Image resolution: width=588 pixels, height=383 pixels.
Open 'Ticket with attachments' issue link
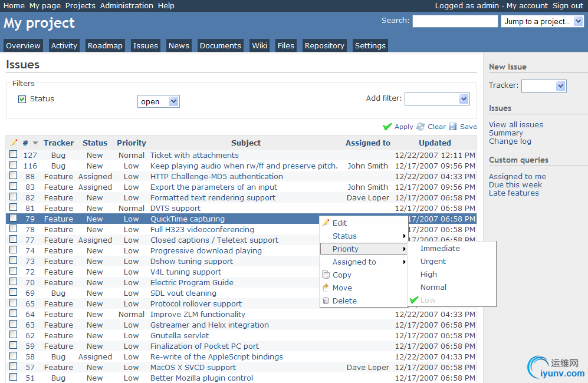pos(194,155)
